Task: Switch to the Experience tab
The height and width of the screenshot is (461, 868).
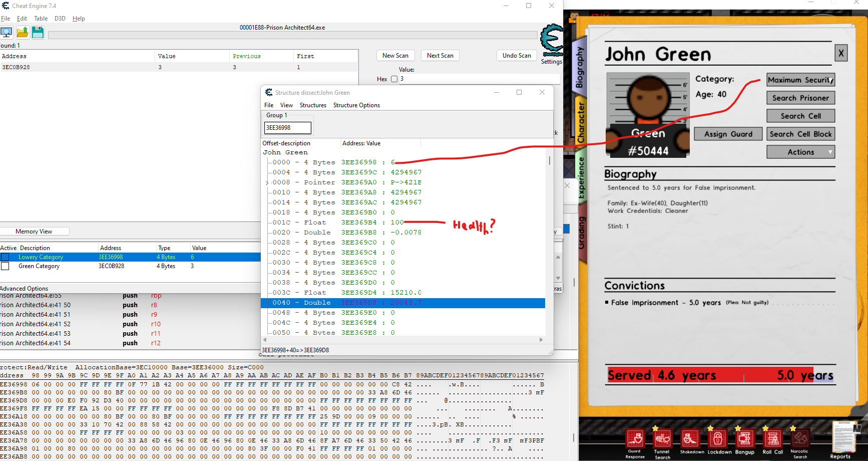Action: [x=581, y=177]
